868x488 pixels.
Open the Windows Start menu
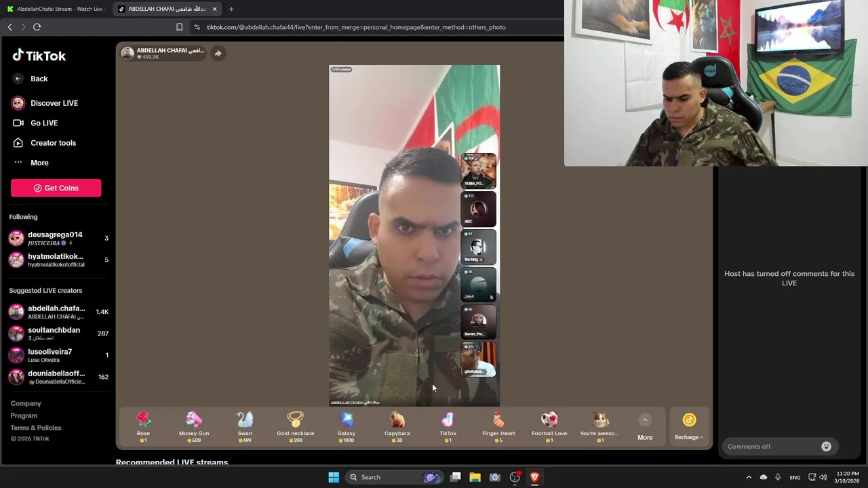[334, 477]
